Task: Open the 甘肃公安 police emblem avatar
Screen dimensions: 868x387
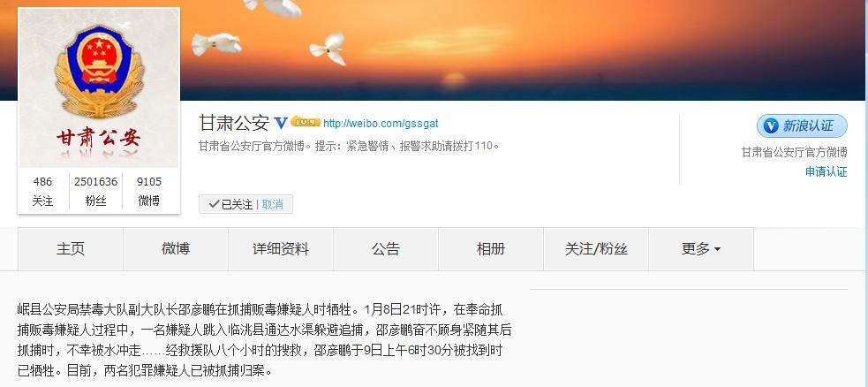Action: coord(99,88)
